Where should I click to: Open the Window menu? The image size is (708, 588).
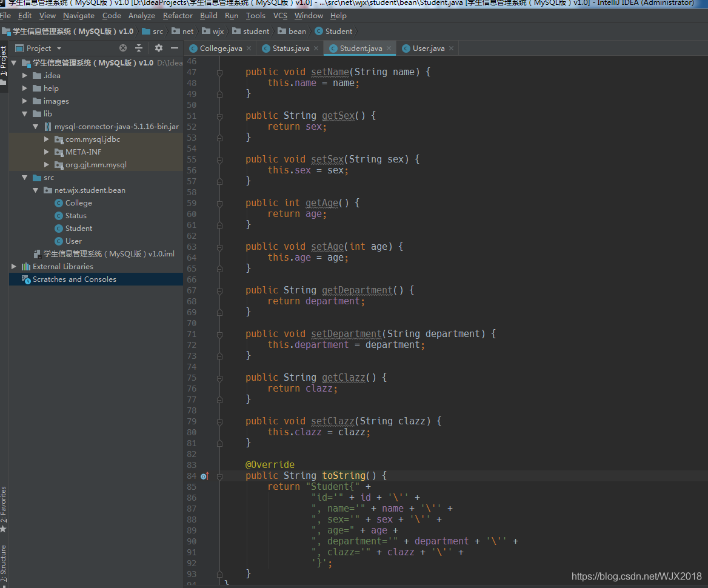click(x=309, y=16)
